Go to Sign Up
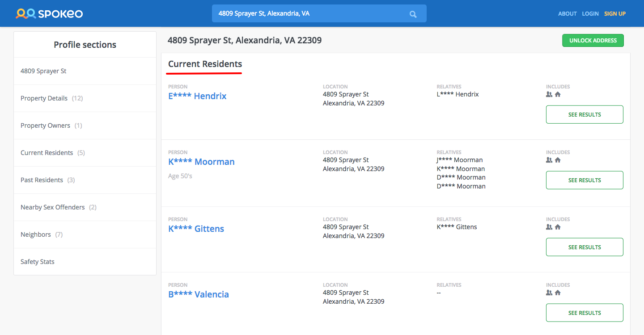Viewport: 644px width, 335px height. click(x=615, y=14)
